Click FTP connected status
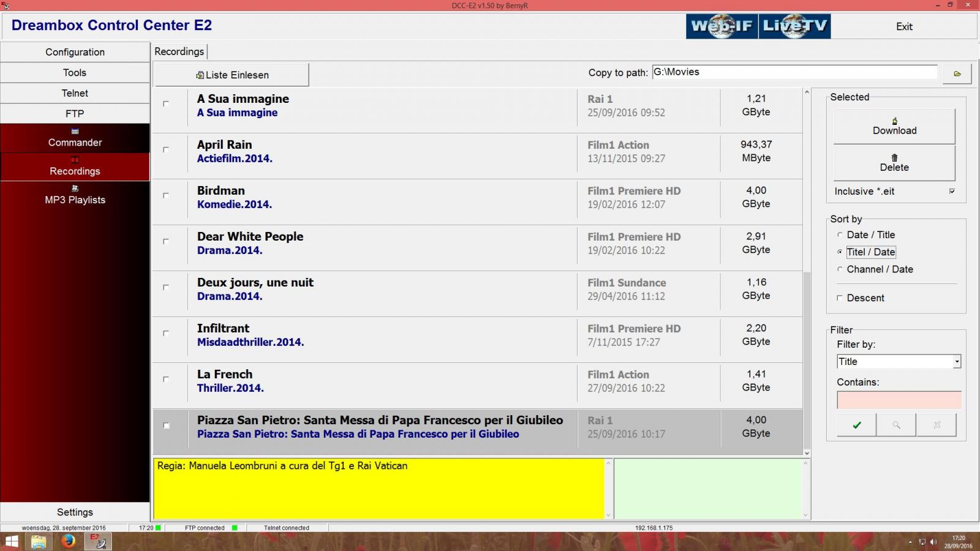The width and height of the screenshot is (980, 551). click(205, 528)
